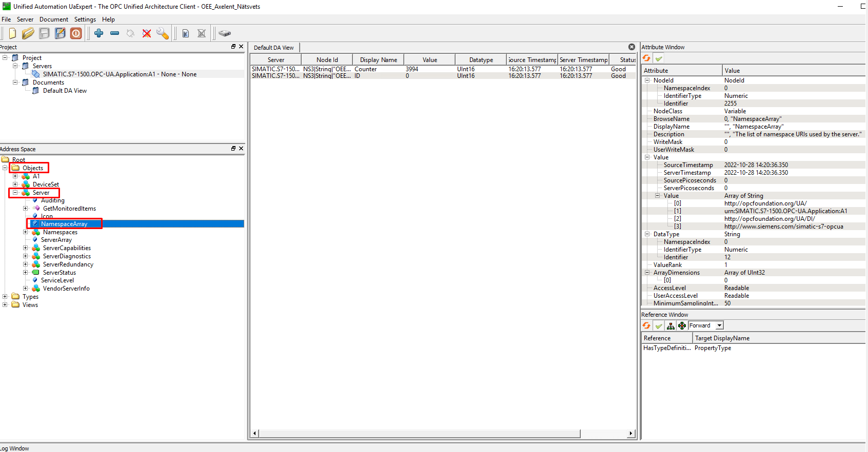
Task: Open the Forward direction dropdown
Action: coord(719,326)
